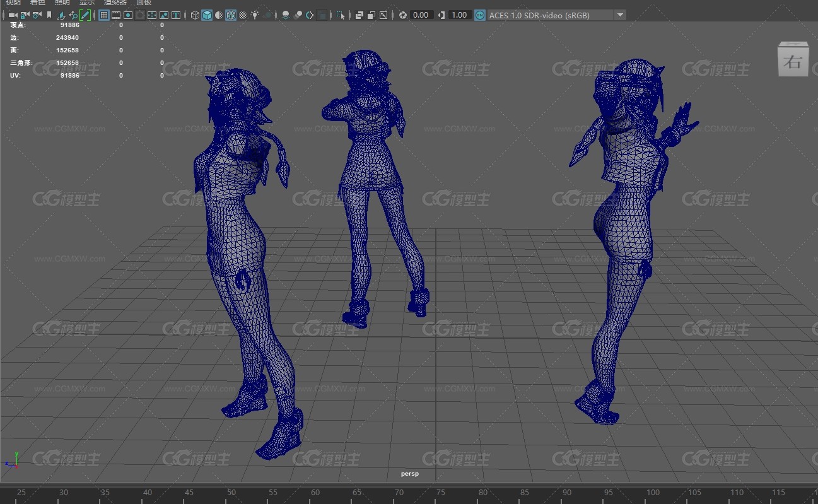Click the XYZ axis orientation gizmo
This screenshot has height=504, width=818.
(x=12, y=459)
